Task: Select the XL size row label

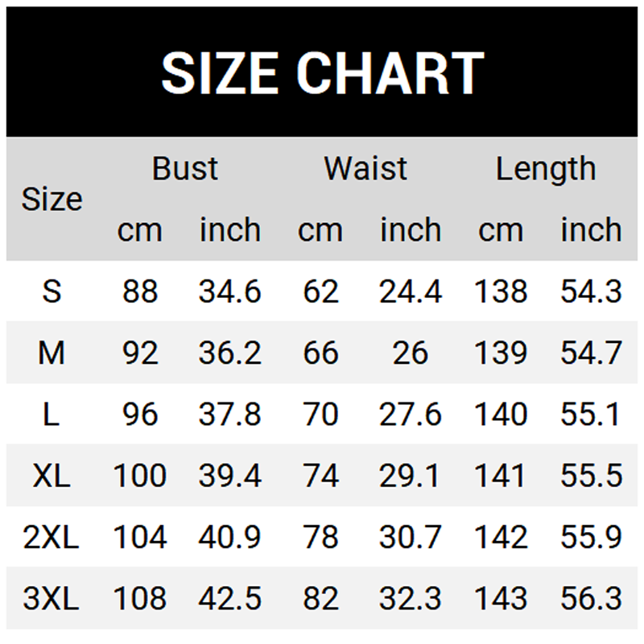Action: 52,476
